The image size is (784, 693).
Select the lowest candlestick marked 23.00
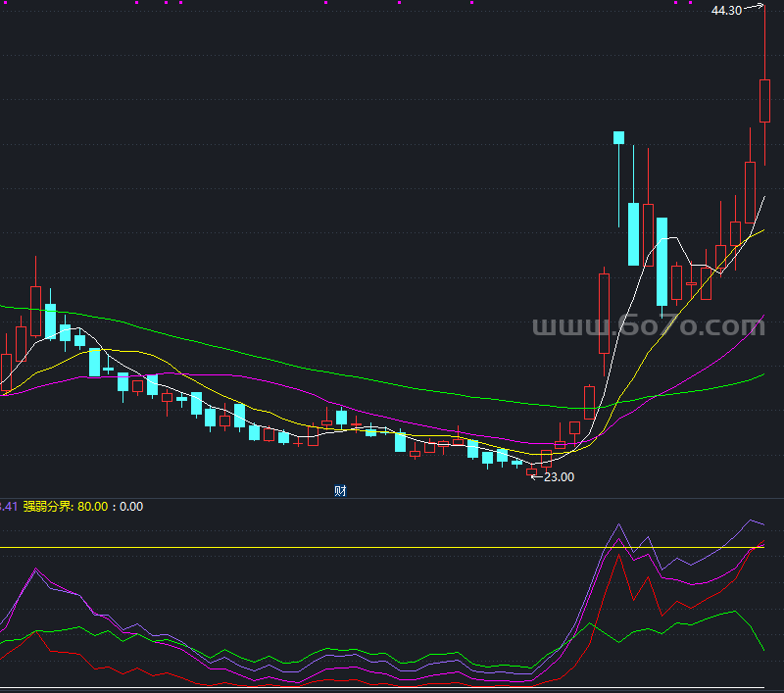tap(531, 471)
